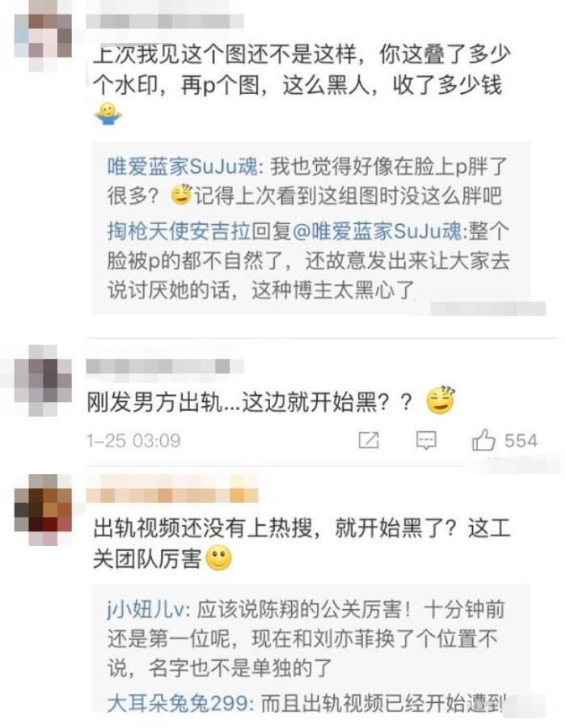This screenshot has height=728, width=566.
Task: Tap the shrugging emoji in first comment
Action: point(108,113)
